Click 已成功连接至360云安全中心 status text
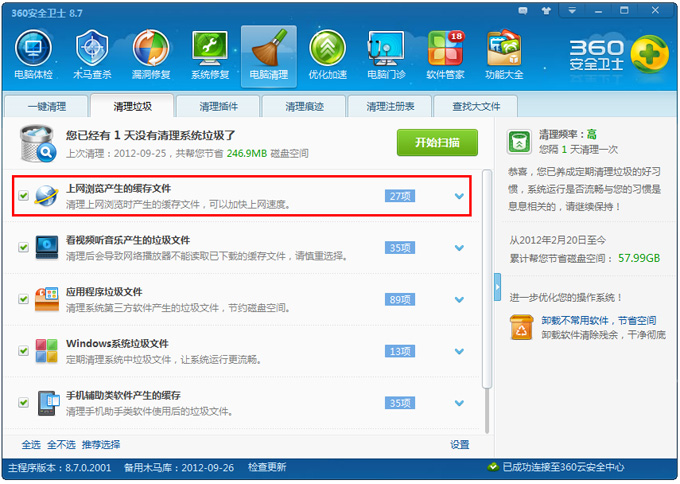 click(x=563, y=467)
